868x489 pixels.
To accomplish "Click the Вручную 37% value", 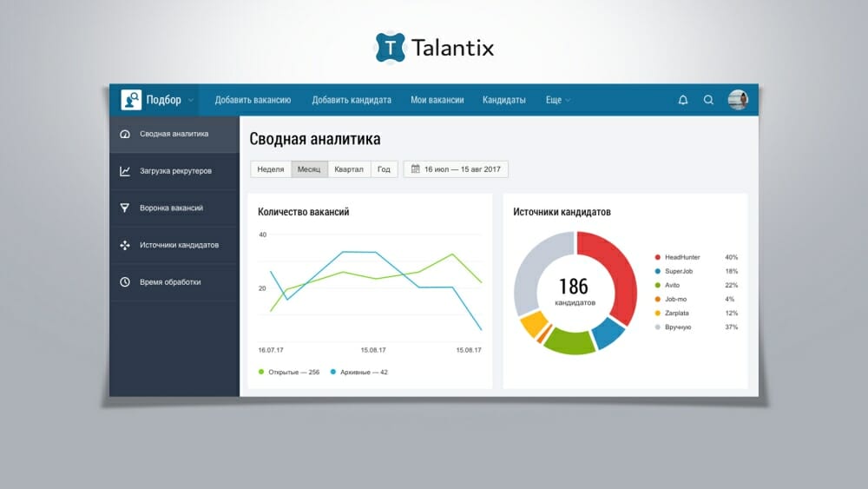I will click(731, 327).
